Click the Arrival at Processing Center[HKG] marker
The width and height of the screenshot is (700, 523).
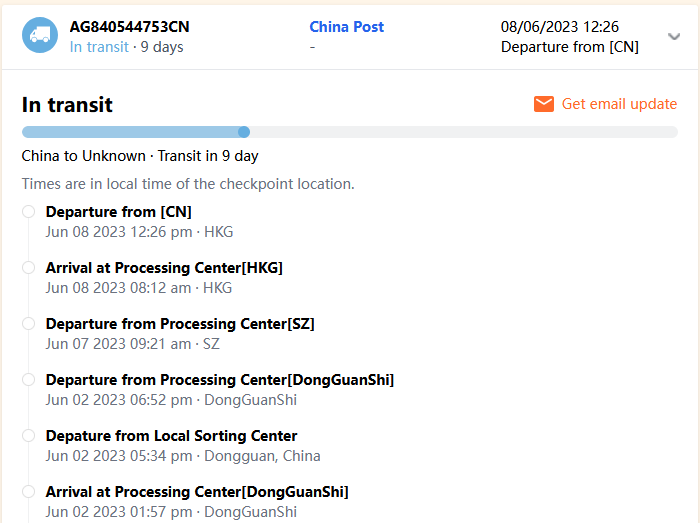pyautogui.click(x=28, y=268)
